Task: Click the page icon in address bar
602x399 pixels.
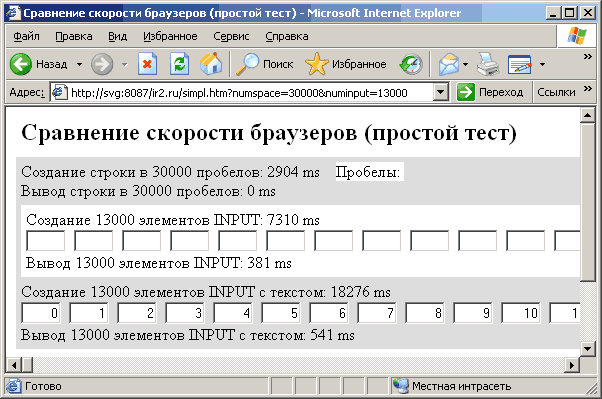Action: click(60, 92)
